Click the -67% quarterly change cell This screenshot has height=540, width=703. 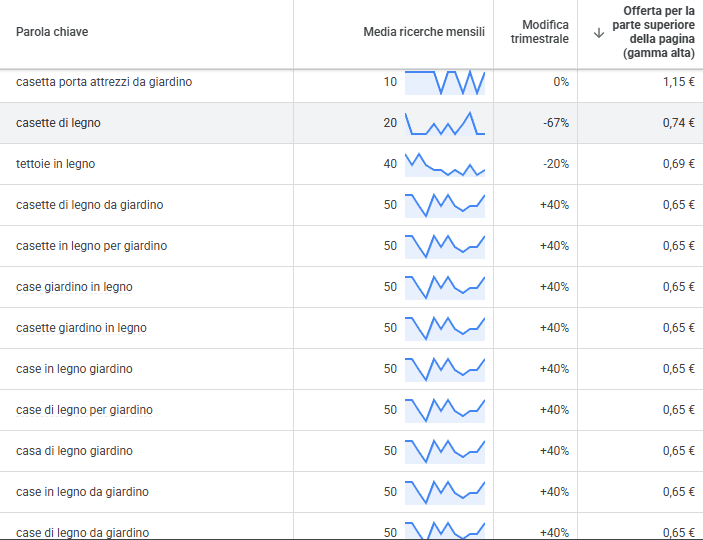point(556,123)
